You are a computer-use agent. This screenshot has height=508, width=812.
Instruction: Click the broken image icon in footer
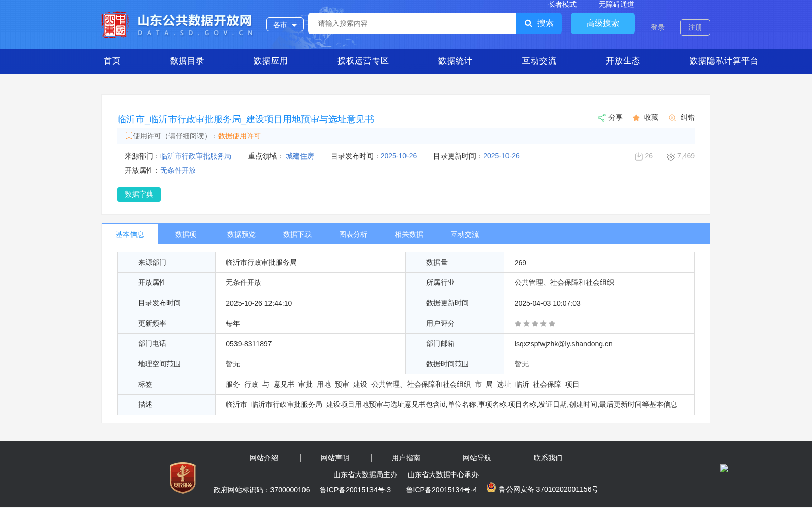pos(724,468)
